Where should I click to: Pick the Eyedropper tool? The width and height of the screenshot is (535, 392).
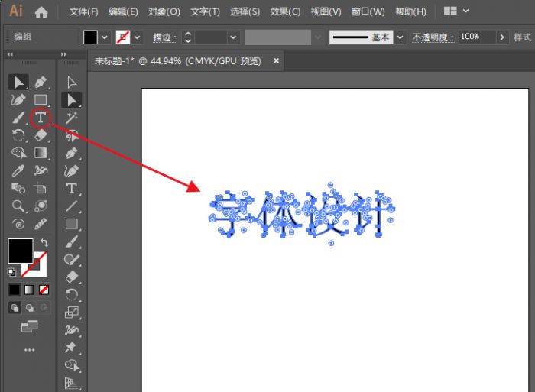tap(18, 170)
